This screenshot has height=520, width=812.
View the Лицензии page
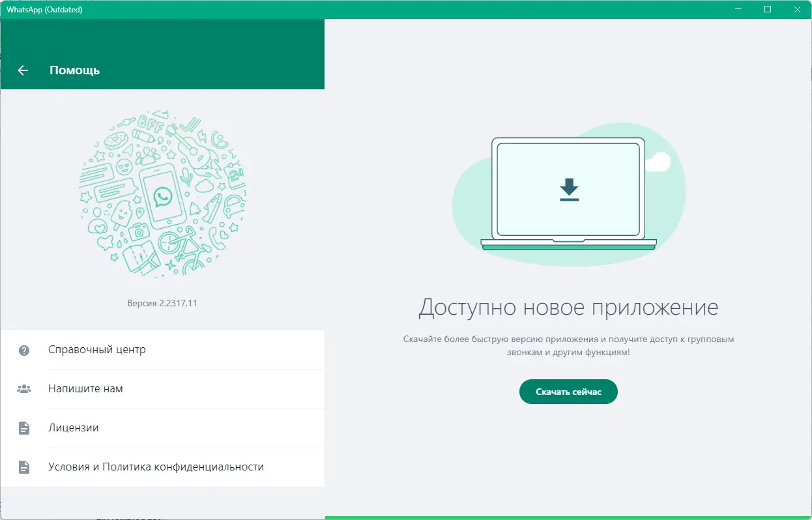click(73, 428)
